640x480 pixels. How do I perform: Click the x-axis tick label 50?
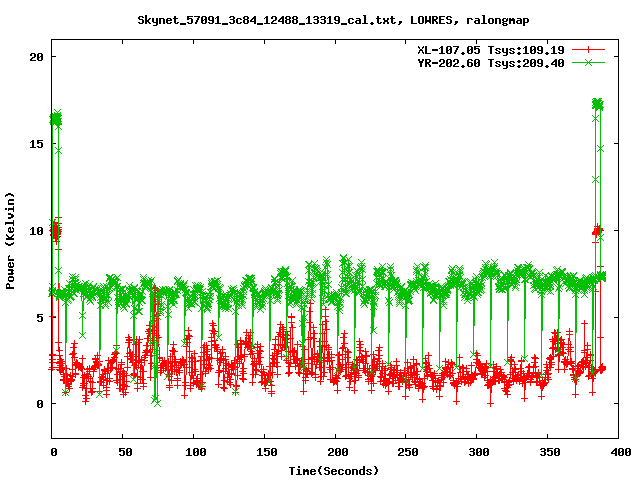[125, 452]
